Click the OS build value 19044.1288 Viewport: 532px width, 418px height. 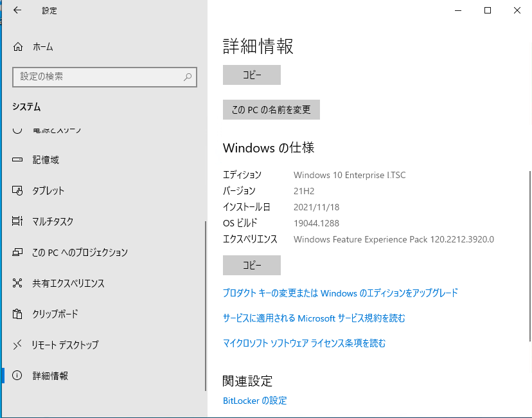click(316, 223)
